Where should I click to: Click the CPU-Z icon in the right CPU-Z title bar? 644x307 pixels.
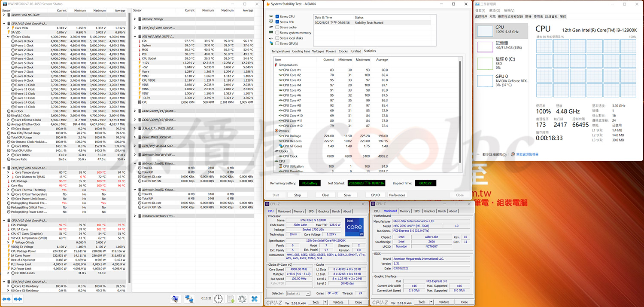[x=373, y=204]
